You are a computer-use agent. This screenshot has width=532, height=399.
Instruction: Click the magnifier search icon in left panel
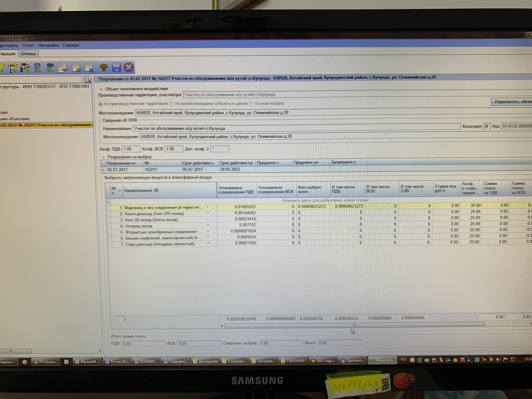point(87,79)
